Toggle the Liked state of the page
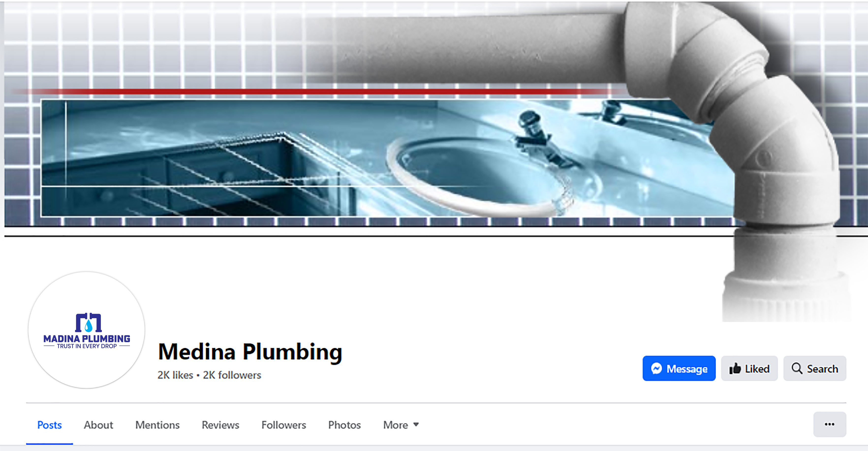The width and height of the screenshot is (868, 451). (749, 368)
